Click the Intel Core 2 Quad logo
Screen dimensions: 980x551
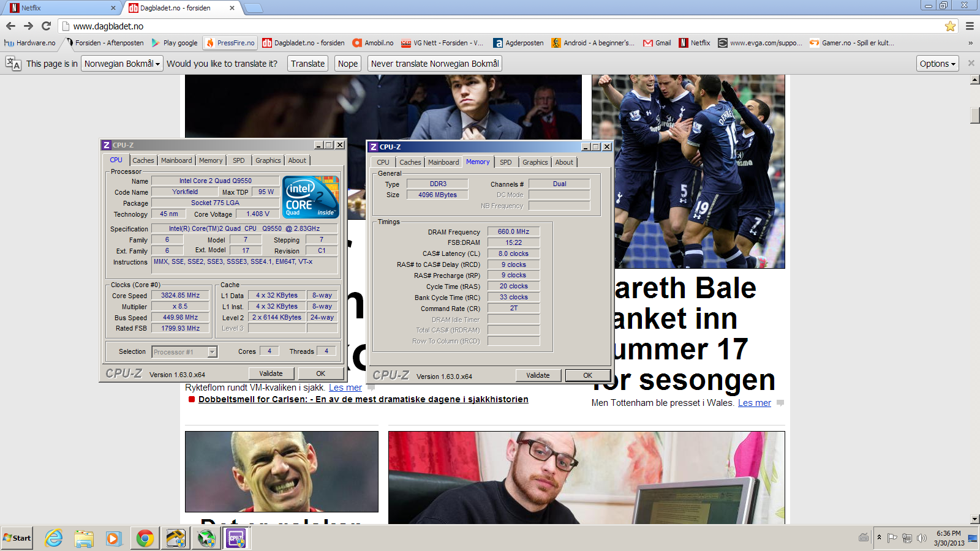[311, 197]
